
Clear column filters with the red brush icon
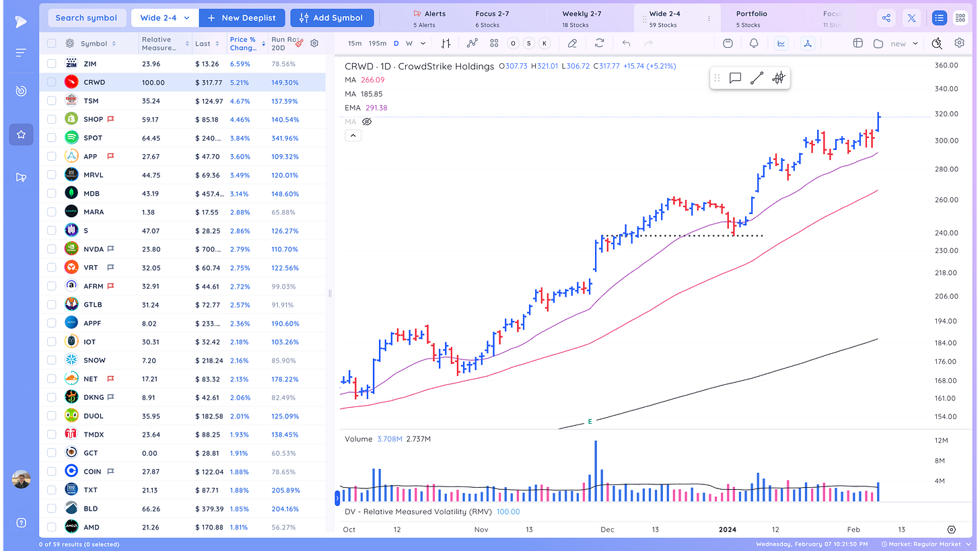(x=299, y=42)
